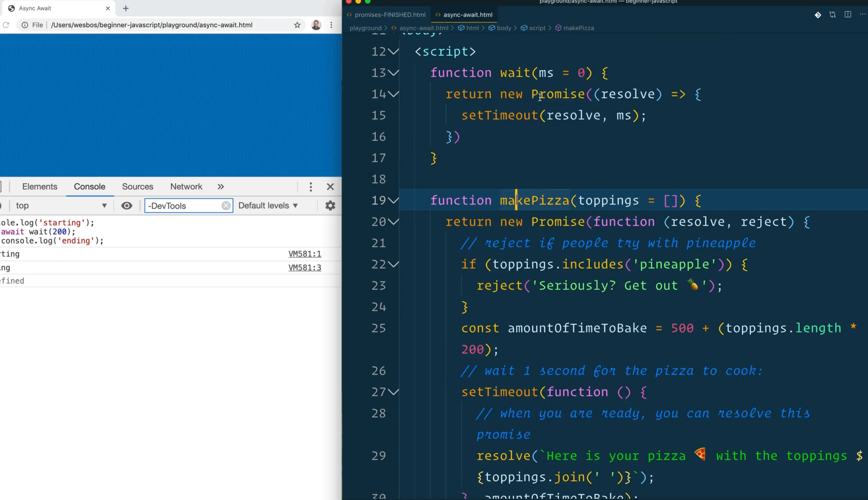The width and height of the screenshot is (868, 500).
Task: Click the bookmark star icon
Action: (x=297, y=25)
